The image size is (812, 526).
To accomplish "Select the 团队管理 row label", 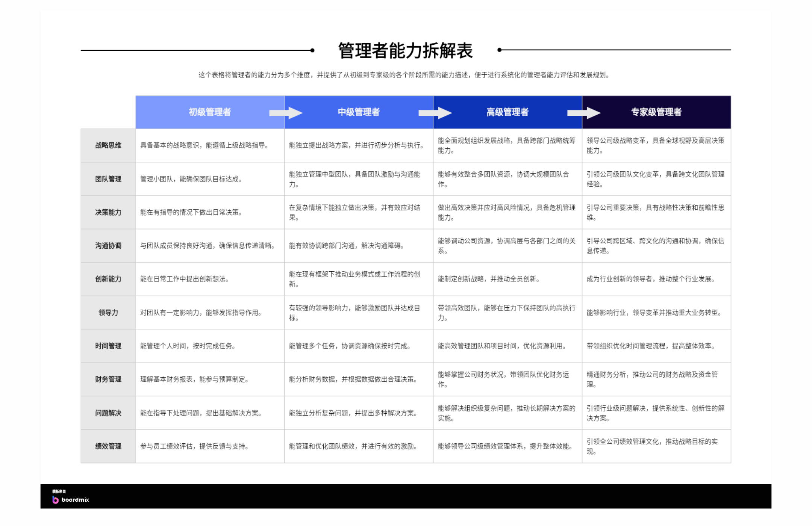I will [x=108, y=179].
